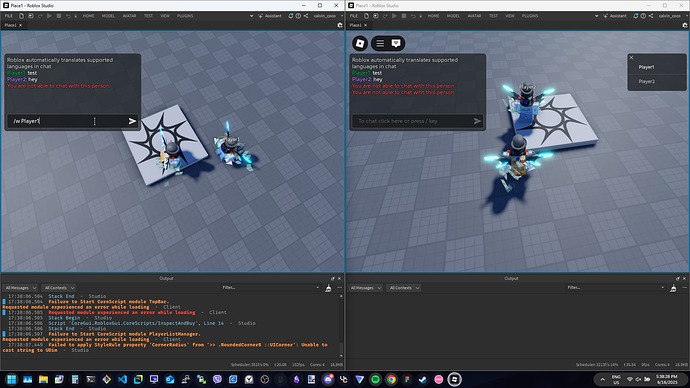Open Chrome from the taskbar

click(391, 379)
